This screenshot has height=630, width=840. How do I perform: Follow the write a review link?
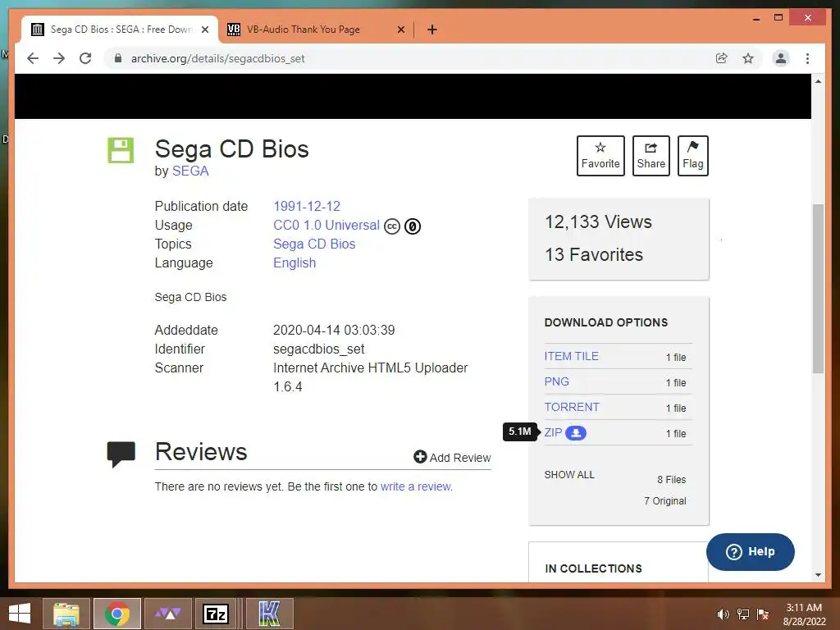[x=416, y=486]
